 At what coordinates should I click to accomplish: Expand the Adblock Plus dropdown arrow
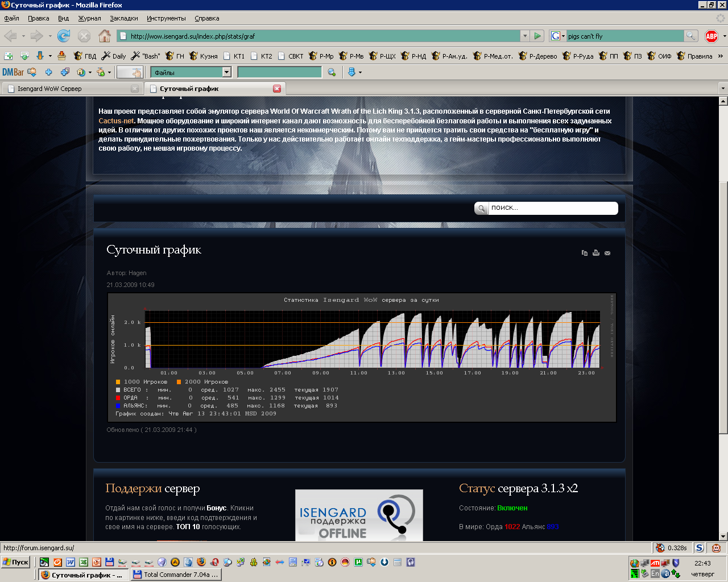coord(724,36)
